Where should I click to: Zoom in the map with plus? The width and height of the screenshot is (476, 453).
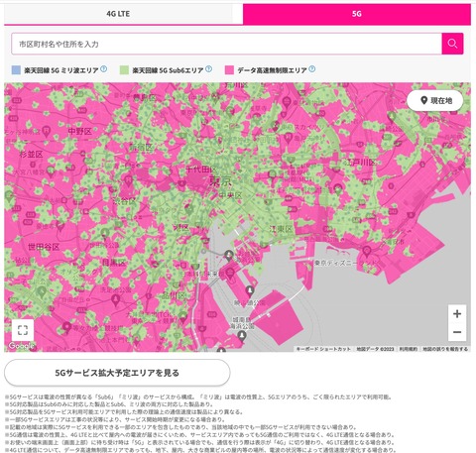tap(457, 314)
